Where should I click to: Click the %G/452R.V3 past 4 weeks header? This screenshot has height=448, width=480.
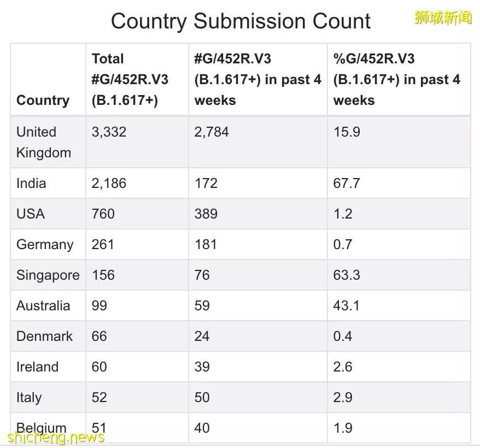[399, 80]
